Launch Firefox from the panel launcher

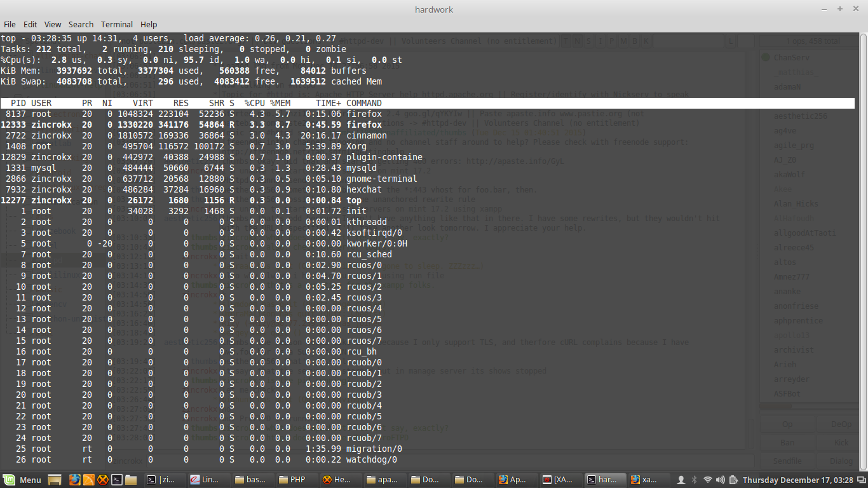click(74, 480)
